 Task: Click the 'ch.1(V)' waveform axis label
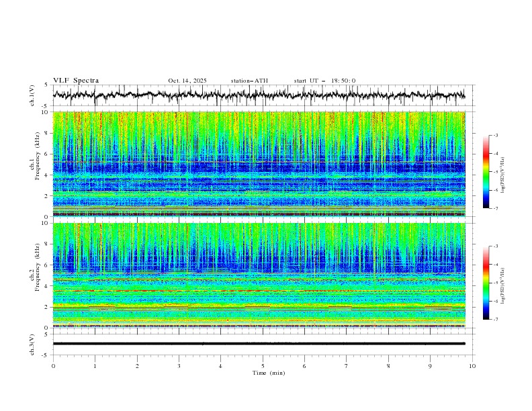pyautogui.click(x=32, y=95)
